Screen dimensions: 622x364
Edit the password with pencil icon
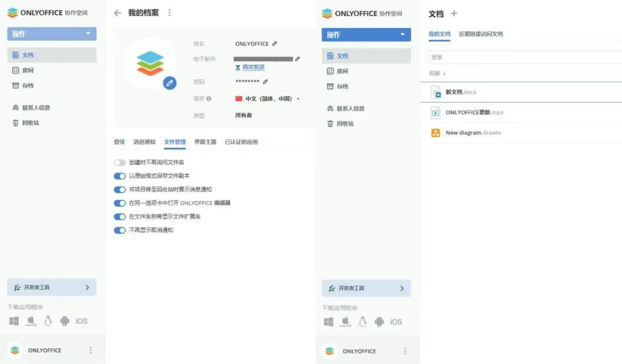coord(265,82)
